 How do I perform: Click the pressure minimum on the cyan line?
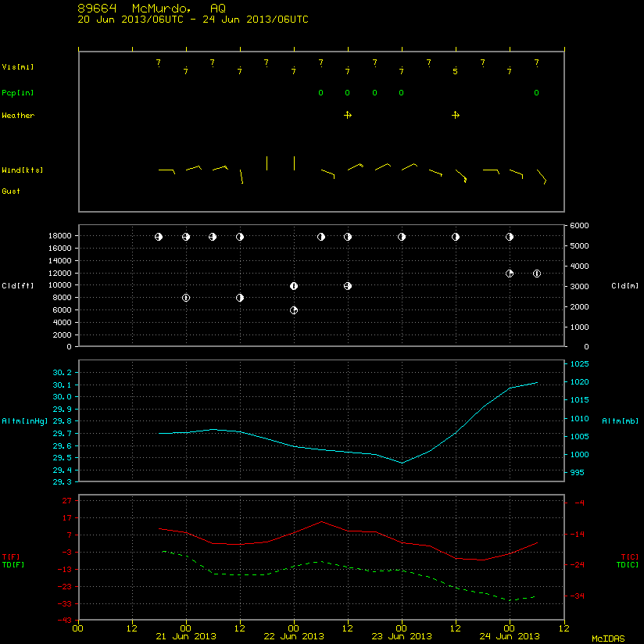[x=402, y=463]
